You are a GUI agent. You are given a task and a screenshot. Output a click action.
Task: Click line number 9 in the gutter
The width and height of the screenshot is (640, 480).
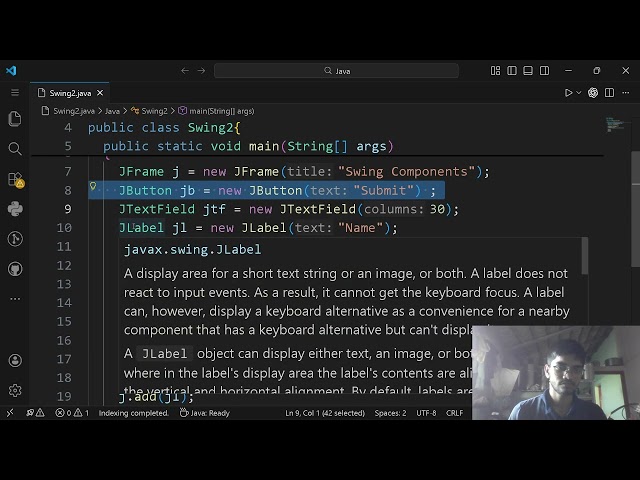[68, 209]
